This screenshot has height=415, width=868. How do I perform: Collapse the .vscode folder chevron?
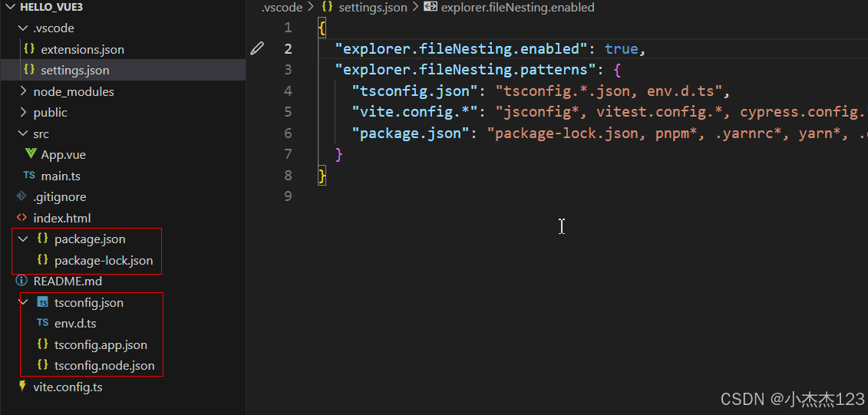[x=23, y=28]
